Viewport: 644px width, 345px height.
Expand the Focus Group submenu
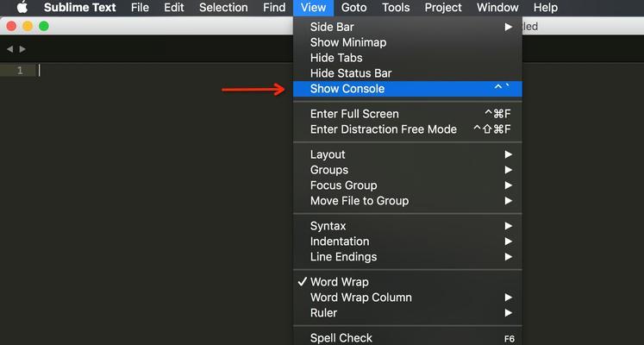tap(408, 185)
